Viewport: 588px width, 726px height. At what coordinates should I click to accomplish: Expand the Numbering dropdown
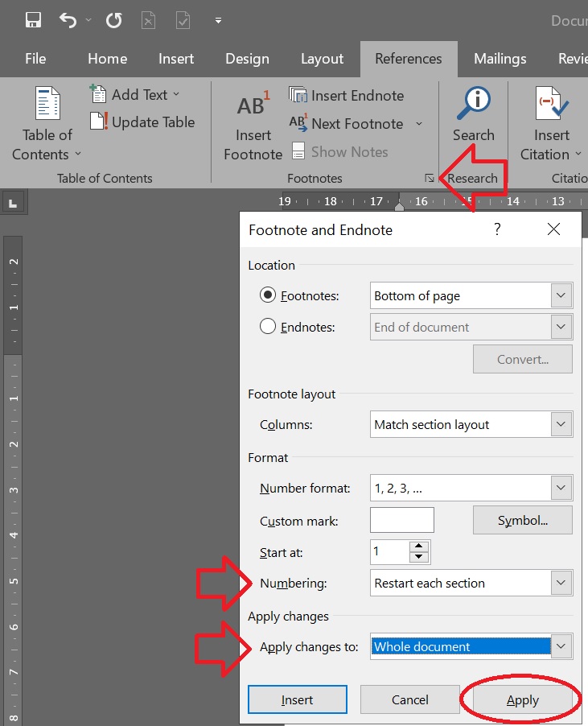point(561,583)
